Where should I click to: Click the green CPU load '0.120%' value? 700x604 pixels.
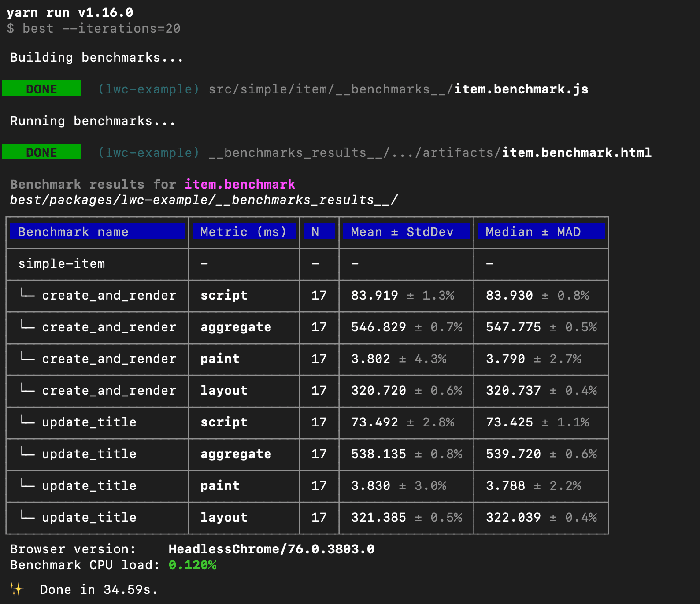[192, 565]
